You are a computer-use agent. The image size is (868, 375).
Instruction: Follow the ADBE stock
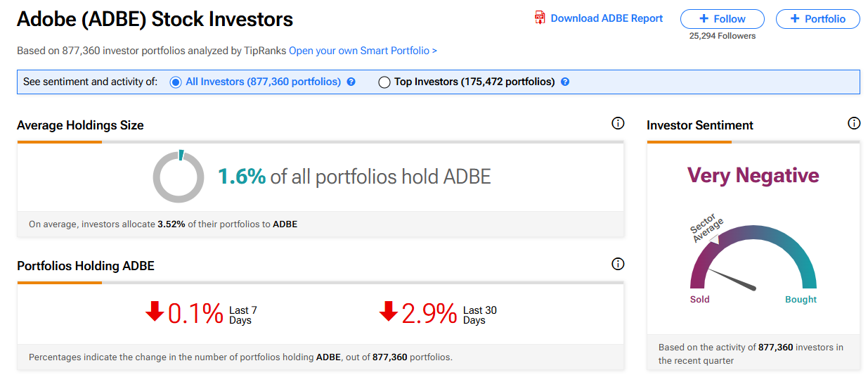[723, 19]
